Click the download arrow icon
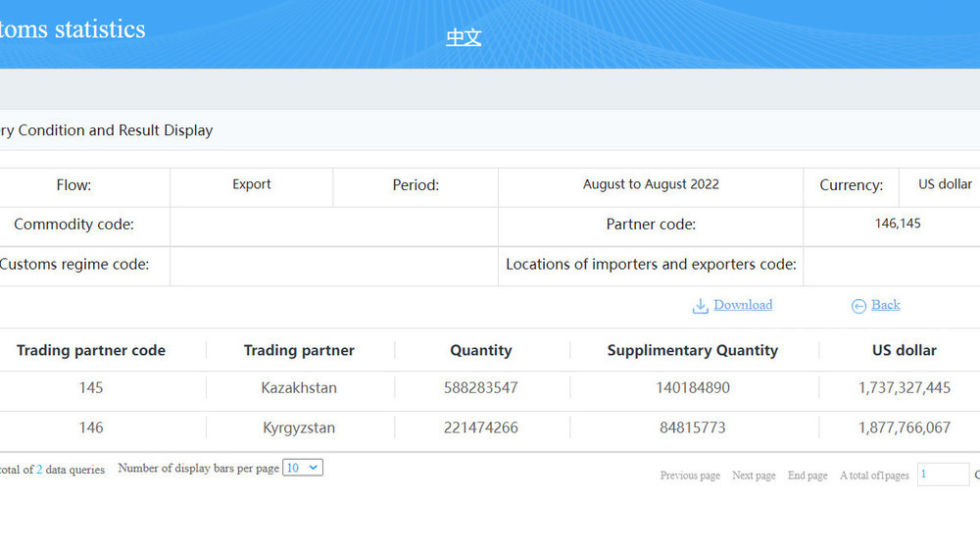The height and width of the screenshot is (551, 980). pyautogui.click(x=700, y=306)
